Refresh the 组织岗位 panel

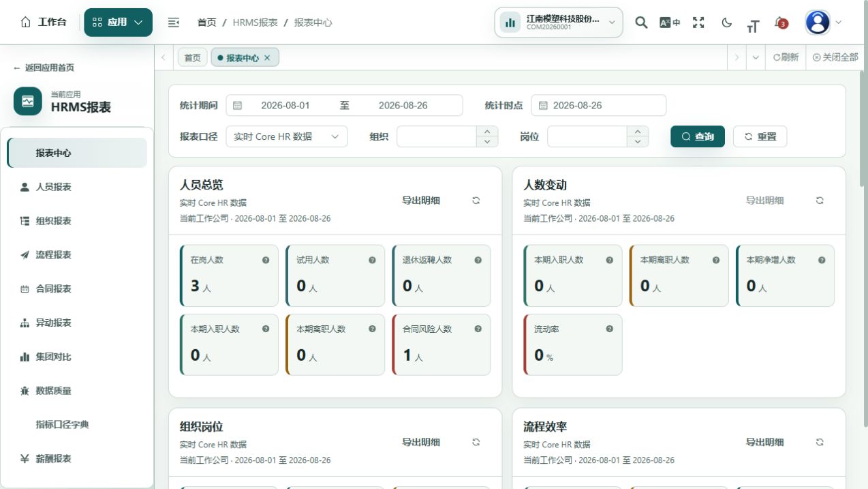[x=476, y=442]
